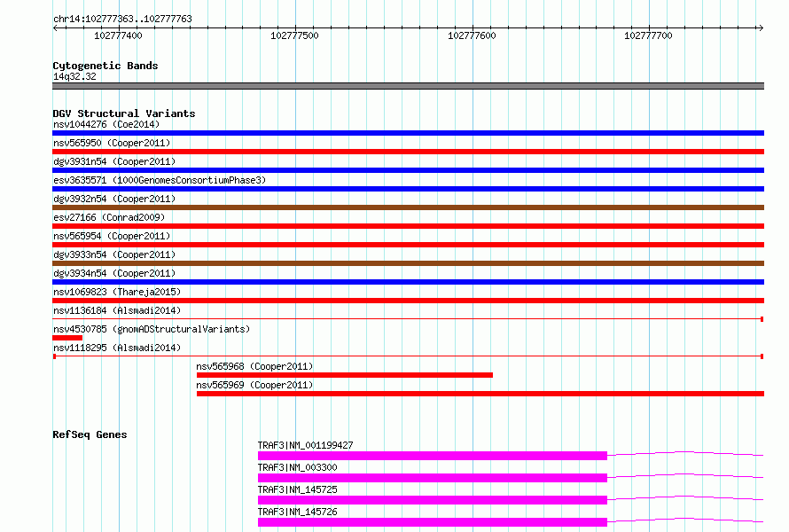Screen dimensions: 789x532
Task: Select the blue bar for dgv3931n54
Action: tap(408, 170)
